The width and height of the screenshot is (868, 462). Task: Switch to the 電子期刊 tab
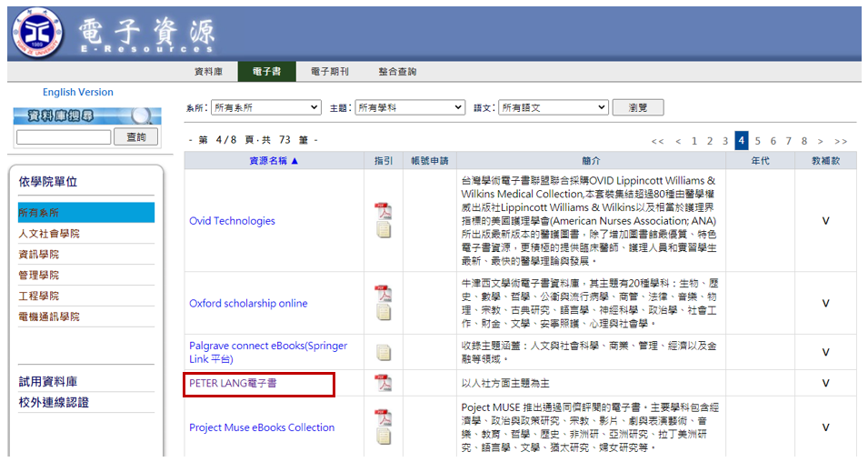tap(330, 72)
